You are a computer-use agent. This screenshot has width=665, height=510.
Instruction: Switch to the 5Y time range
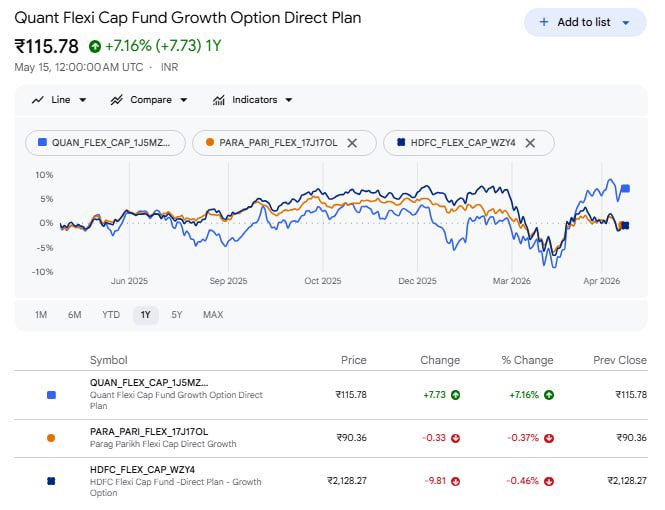[177, 315]
